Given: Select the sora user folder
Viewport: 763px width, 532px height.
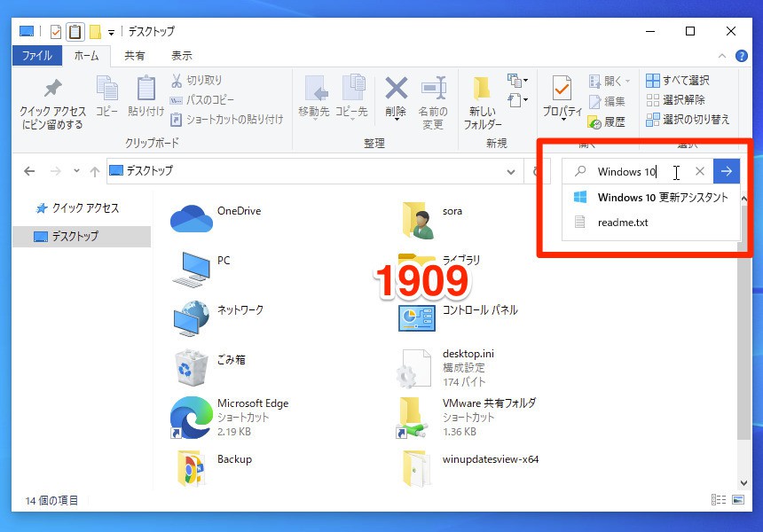Looking at the screenshot, I should click(x=432, y=220).
